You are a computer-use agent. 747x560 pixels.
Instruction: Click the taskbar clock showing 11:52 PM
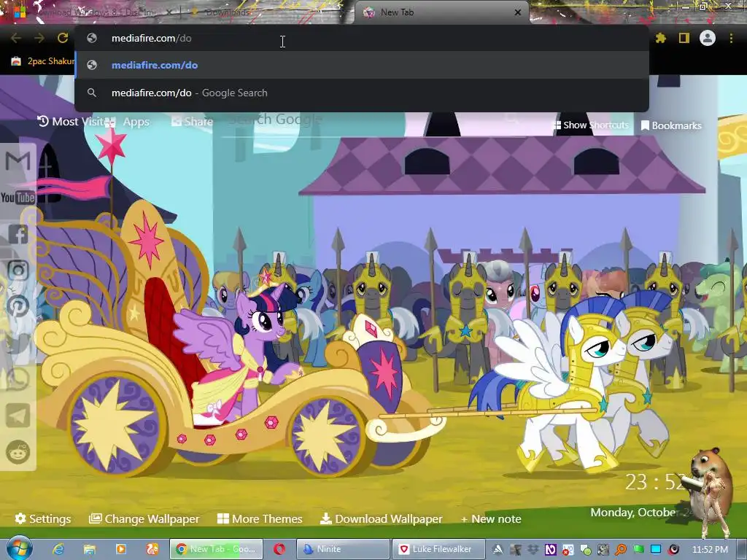tap(710, 549)
